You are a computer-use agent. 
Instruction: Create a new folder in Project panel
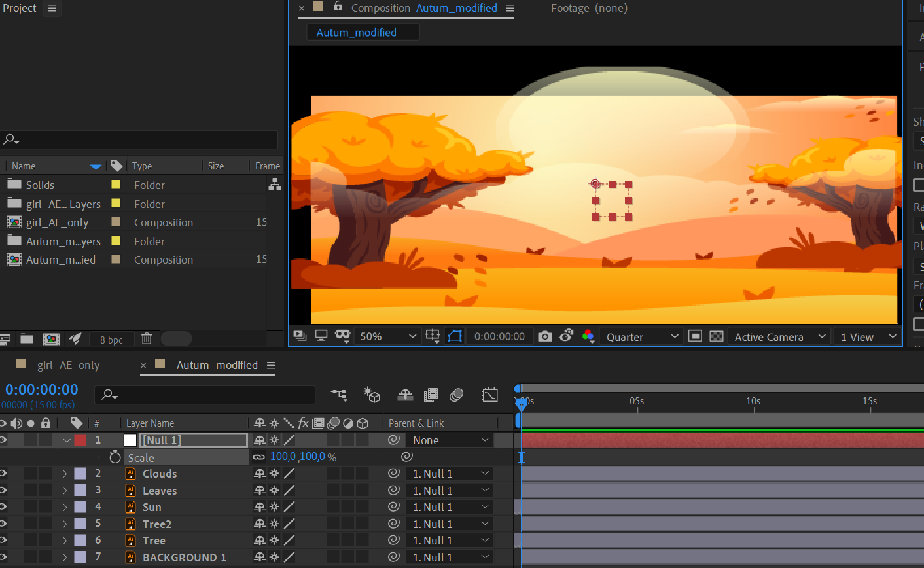coord(27,338)
